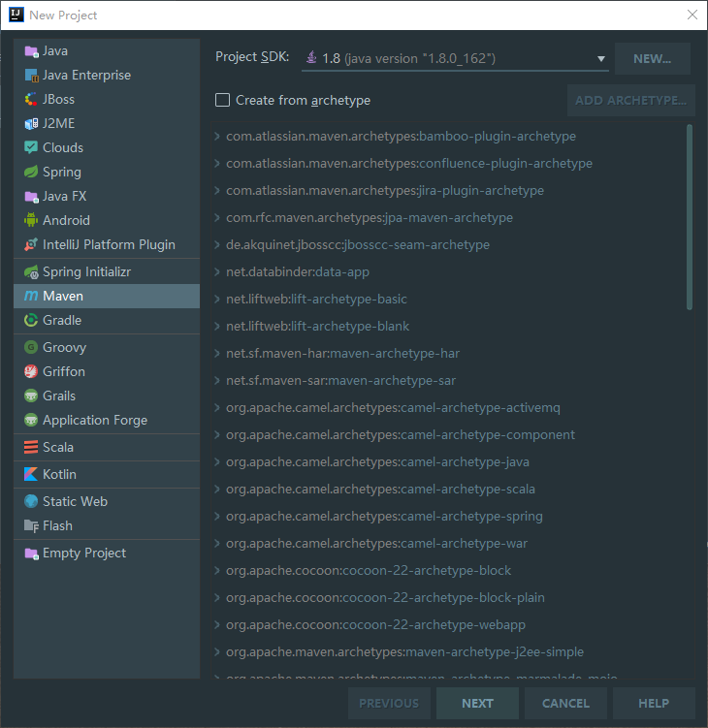The width and height of the screenshot is (708, 728).
Task: Expand the net.liftweb lift-archetype-basic node
Action: [x=217, y=300]
